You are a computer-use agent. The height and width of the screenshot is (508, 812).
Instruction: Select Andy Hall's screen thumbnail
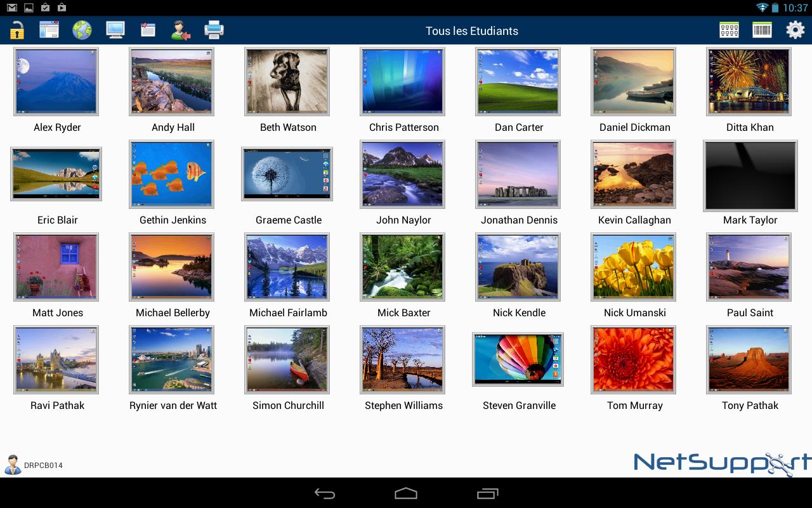[x=171, y=81]
